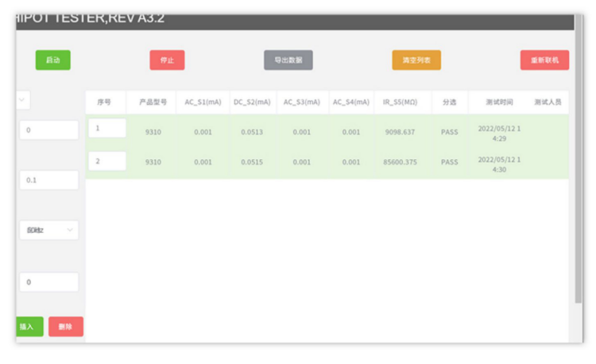Click the topmost left input field showing 0
The image size is (596, 364).
[48, 130]
